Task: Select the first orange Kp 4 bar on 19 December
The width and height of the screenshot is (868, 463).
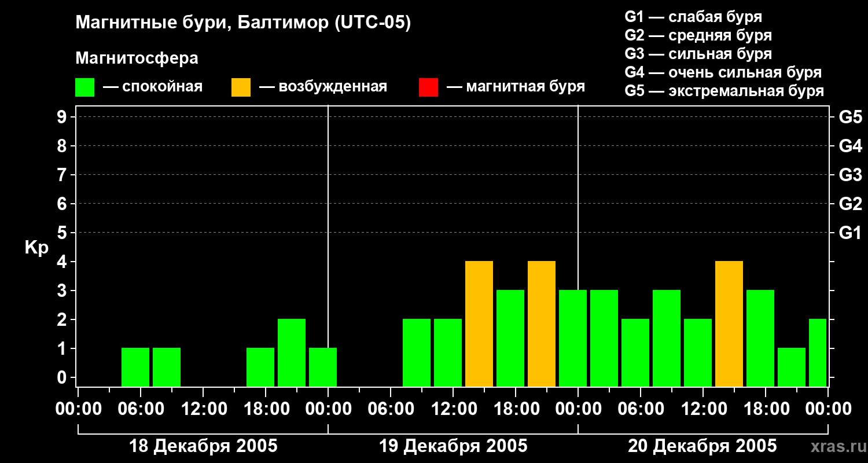Action: pyautogui.click(x=479, y=324)
